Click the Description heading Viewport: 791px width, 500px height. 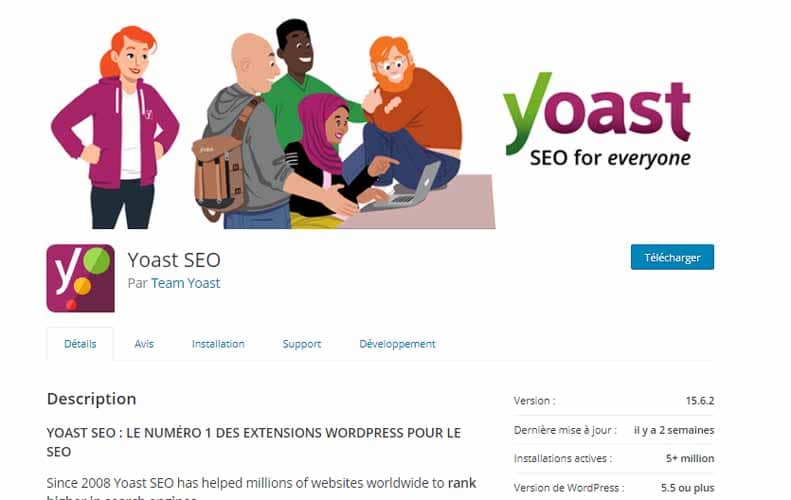91,399
